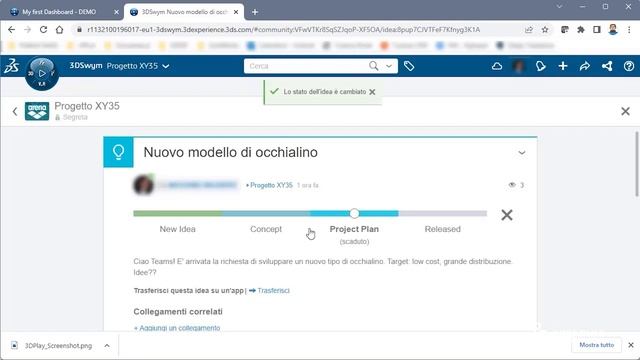Click the Progetto XY35 page heading
Viewport: 640px width, 360px height.
pyautogui.click(x=87, y=106)
